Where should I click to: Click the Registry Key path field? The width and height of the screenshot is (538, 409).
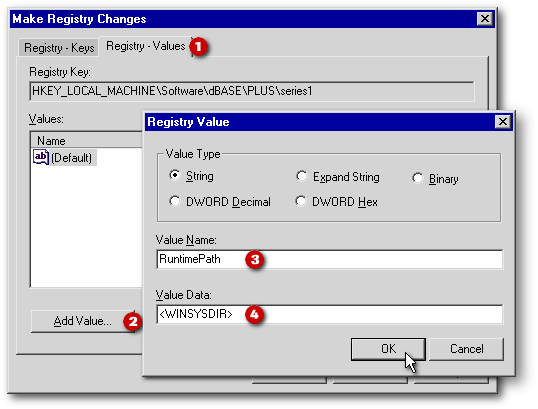(252, 91)
